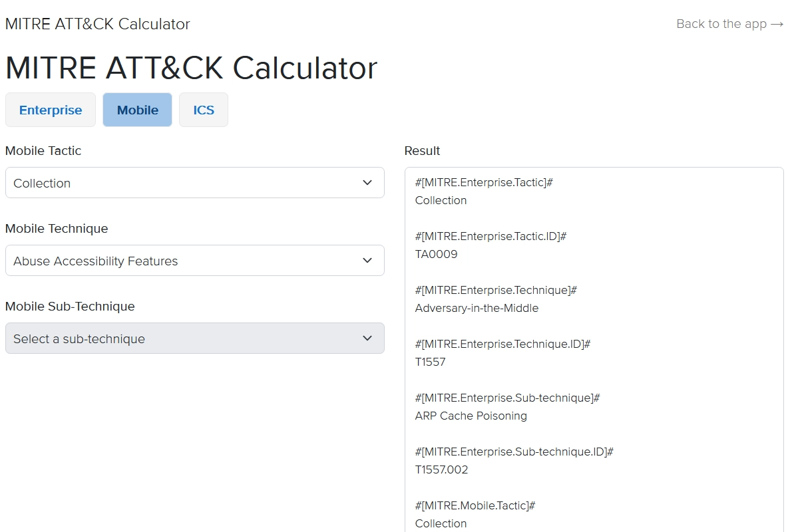Image resolution: width=788 pixels, height=532 pixels.
Task: Open the ICS tab
Action: tap(204, 110)
